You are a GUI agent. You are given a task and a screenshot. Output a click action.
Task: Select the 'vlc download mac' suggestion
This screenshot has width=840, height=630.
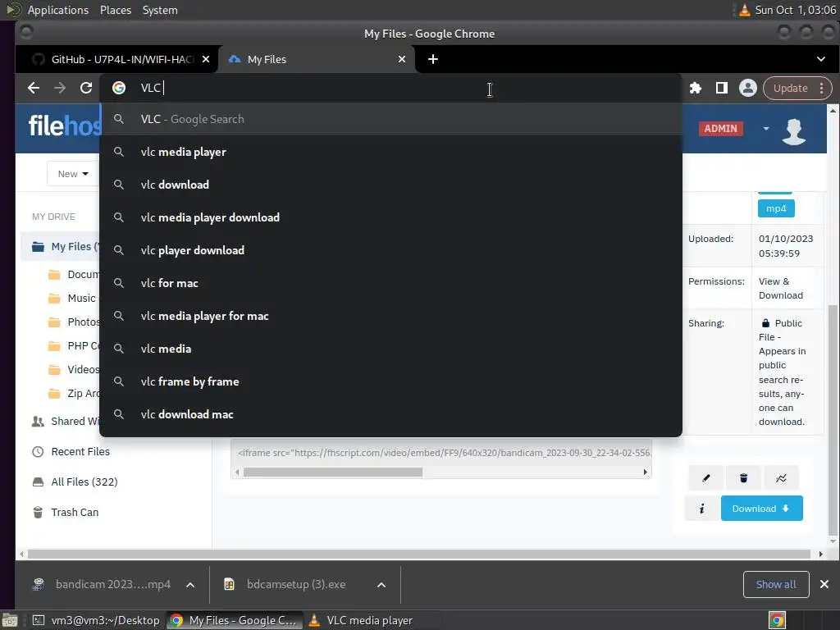point(391,414)
